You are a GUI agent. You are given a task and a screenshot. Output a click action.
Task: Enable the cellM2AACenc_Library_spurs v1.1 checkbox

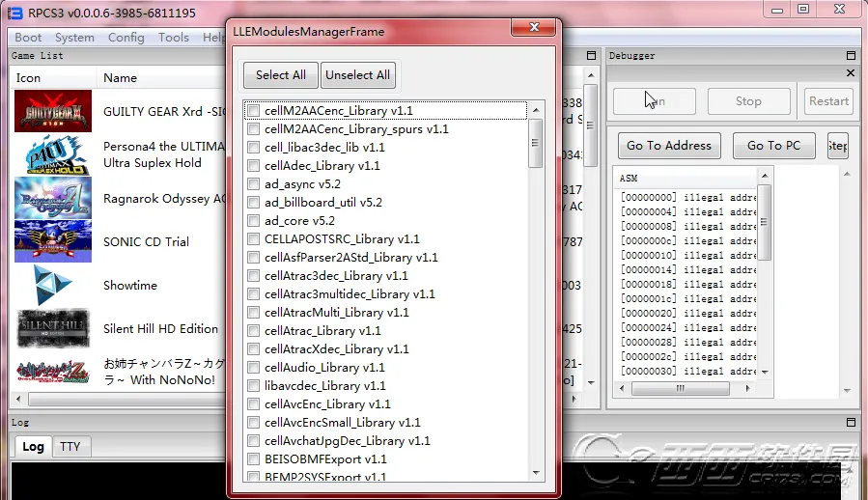click(x=254, y=129)
